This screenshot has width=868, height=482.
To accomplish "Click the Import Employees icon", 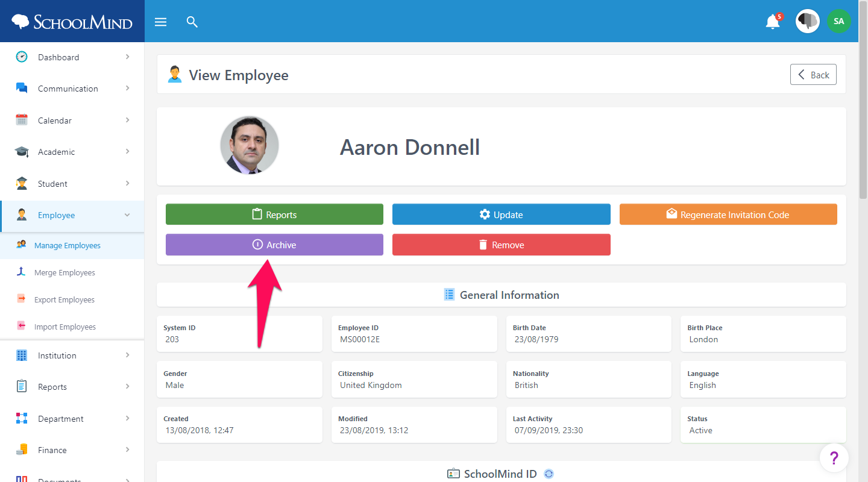I will [x=21, y=326].
